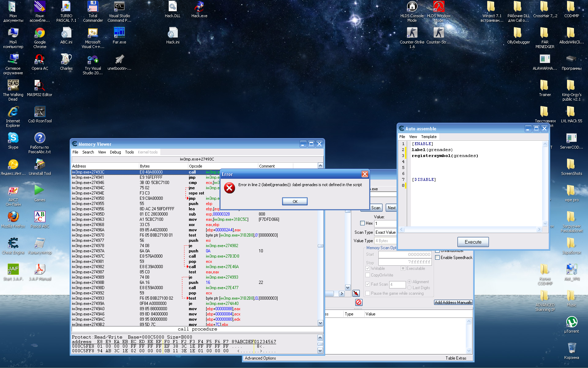
Task: Open TURBO PASCAL 7.1 icon
Action: [x=66, y=12]
